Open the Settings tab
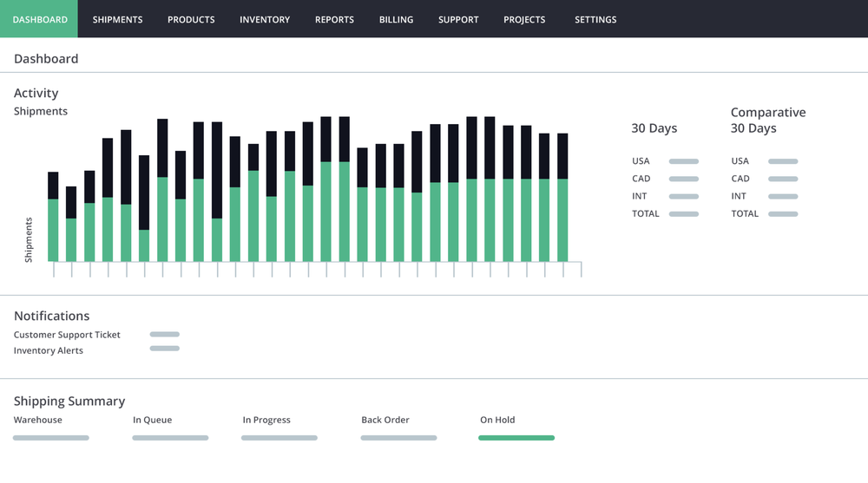Image resolution: width=868 pixels, height=483 pixels. (x=595, y=19)
